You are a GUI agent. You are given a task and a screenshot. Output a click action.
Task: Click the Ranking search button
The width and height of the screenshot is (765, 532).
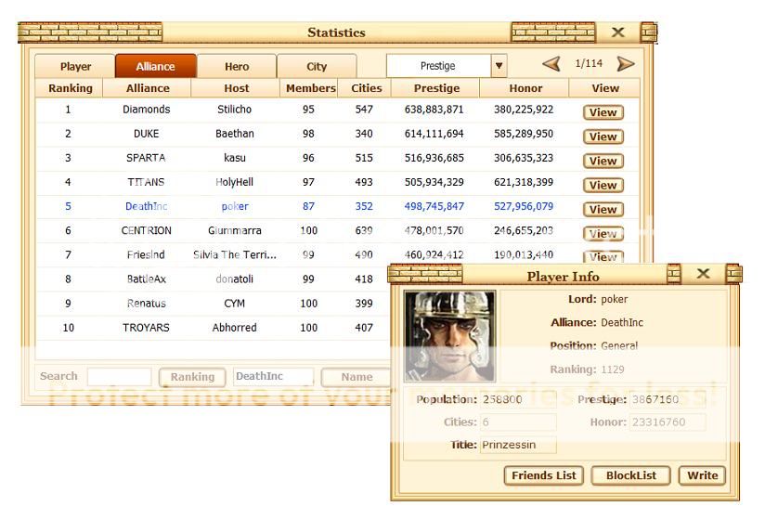[x=192, y=377]
